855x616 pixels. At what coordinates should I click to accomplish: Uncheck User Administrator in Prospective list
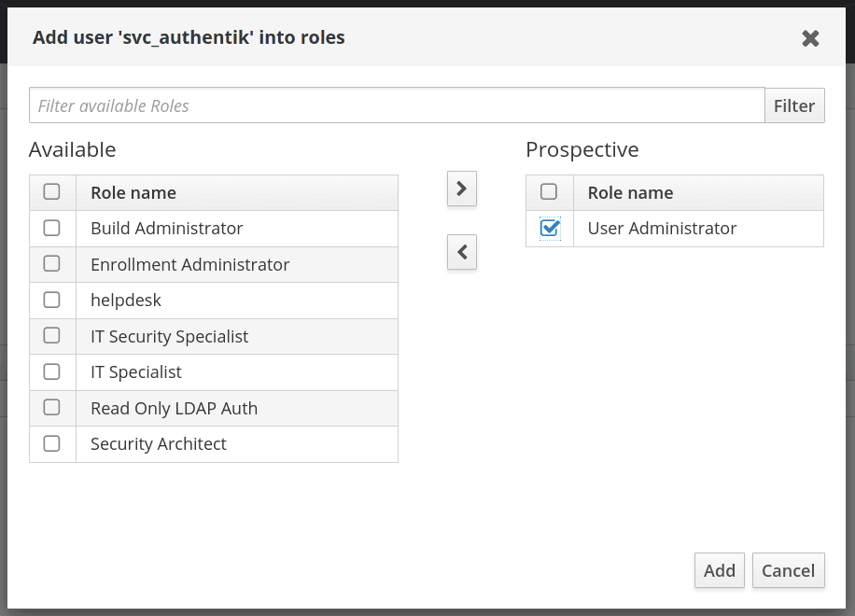tap(550, 228)
